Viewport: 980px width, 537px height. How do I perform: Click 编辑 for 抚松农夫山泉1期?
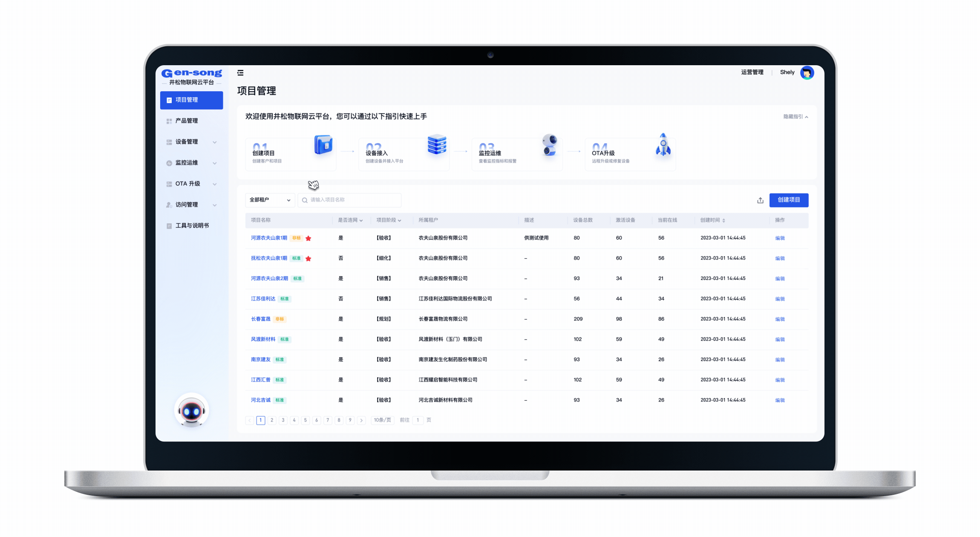click(x=780, y=258)
